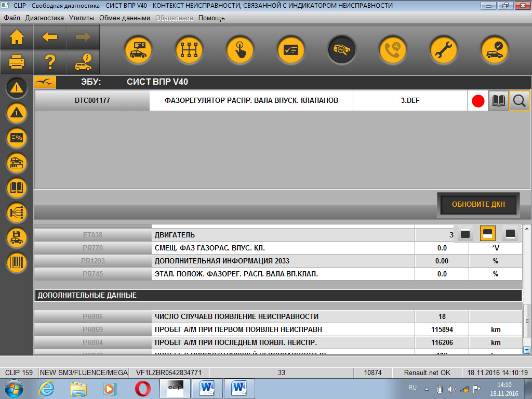Click the pointing hand round icon
Screen dimensions: 532x399
click(240, 50)
